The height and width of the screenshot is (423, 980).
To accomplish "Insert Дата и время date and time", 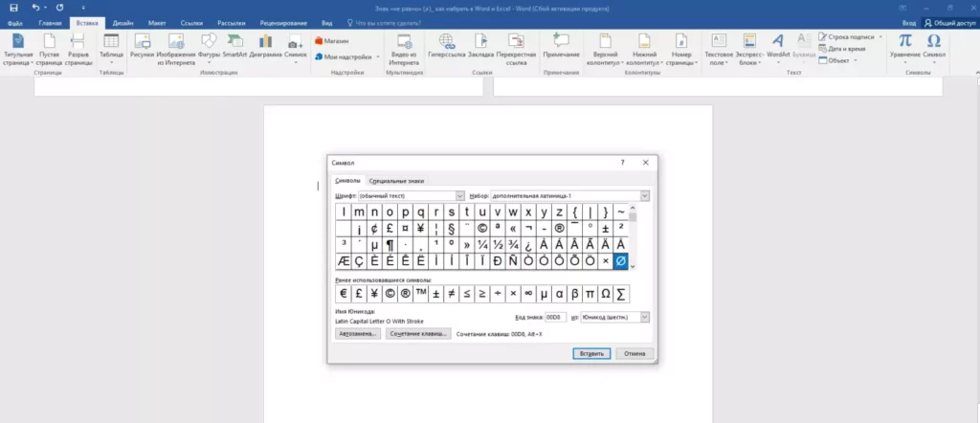I will [842, 48].
